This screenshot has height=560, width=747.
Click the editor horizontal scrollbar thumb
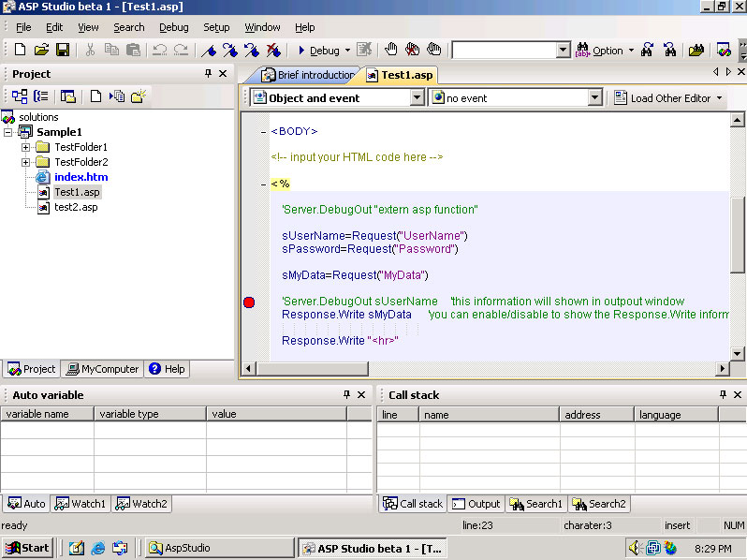(x=313, y=368)
